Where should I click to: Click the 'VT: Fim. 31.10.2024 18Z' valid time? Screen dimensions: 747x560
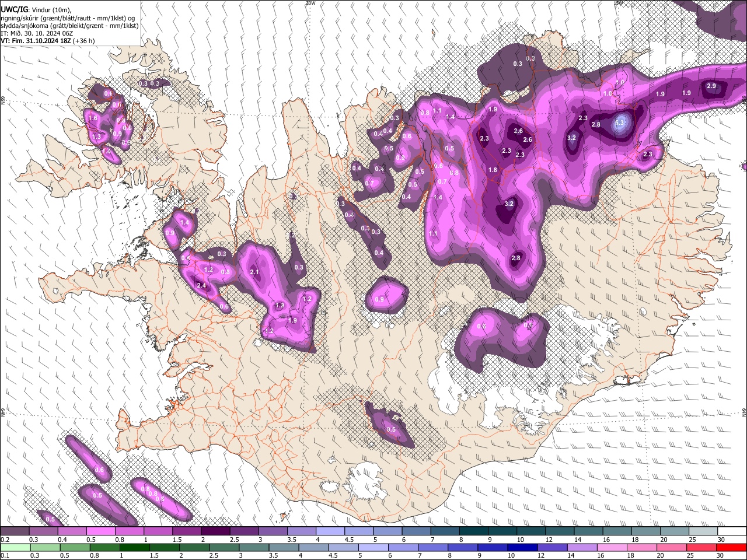[36, 41]
